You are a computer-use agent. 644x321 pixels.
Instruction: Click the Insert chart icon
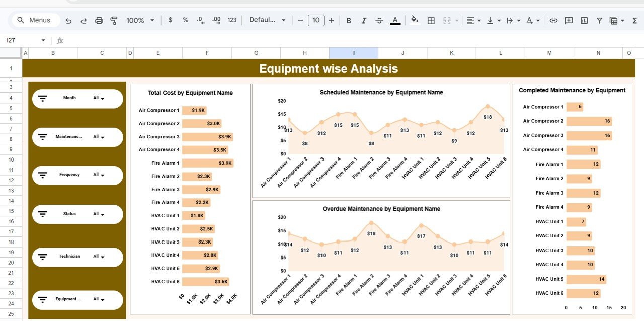pyautogui.click(x=584, y=20)
